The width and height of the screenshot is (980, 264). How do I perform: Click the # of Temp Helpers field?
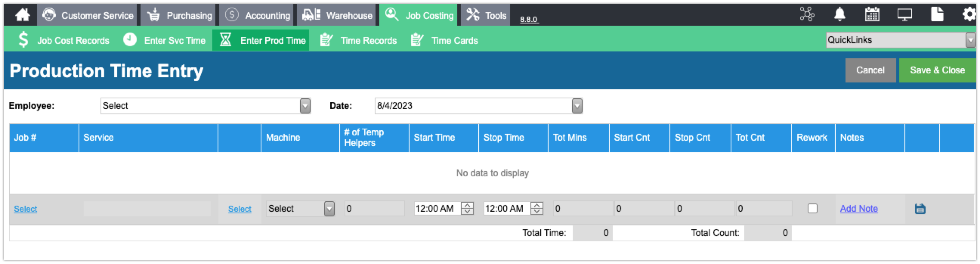374,209
